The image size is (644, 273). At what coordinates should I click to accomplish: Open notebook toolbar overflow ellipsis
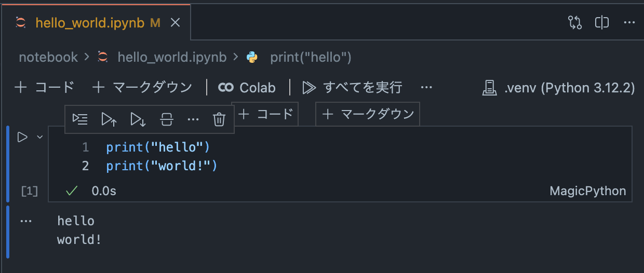coord(426,88)
